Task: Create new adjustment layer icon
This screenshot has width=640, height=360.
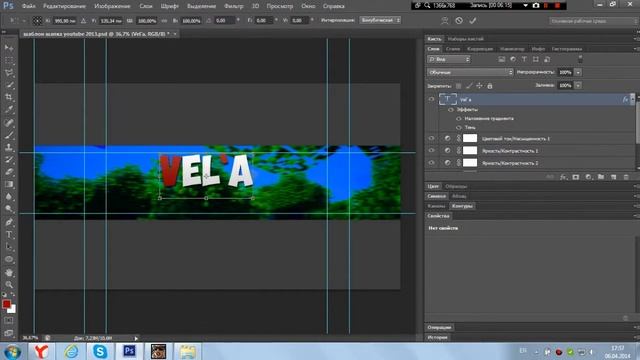Action: (x=588, y=177)
